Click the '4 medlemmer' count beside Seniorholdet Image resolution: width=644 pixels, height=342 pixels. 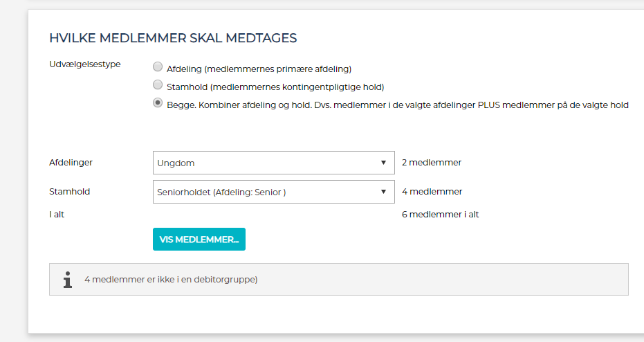[x=432, y=192]
